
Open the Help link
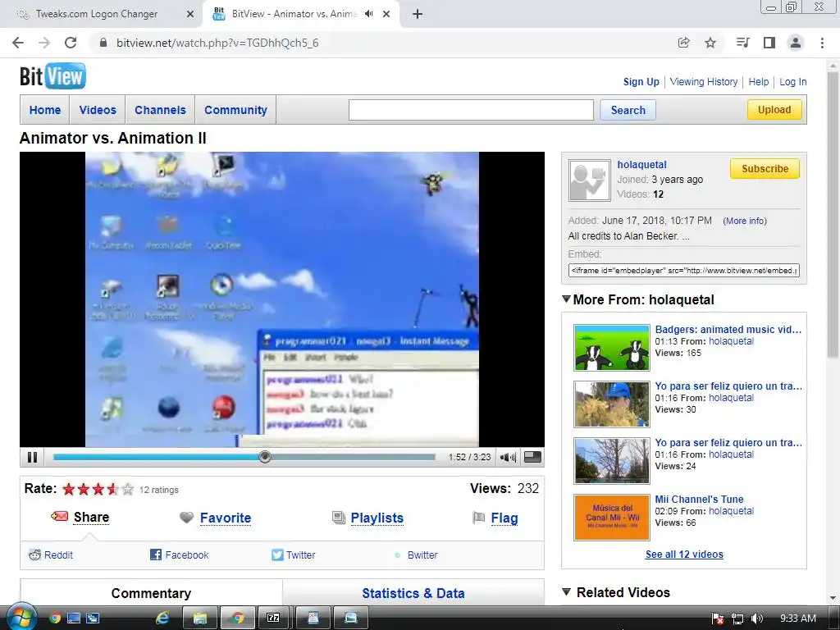[x=758, y=82]
